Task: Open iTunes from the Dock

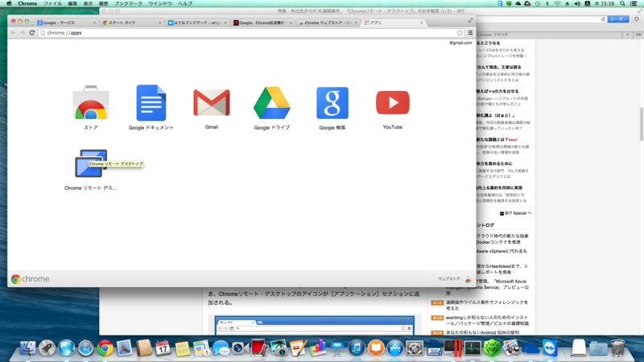Action: [x=356, y=348]
